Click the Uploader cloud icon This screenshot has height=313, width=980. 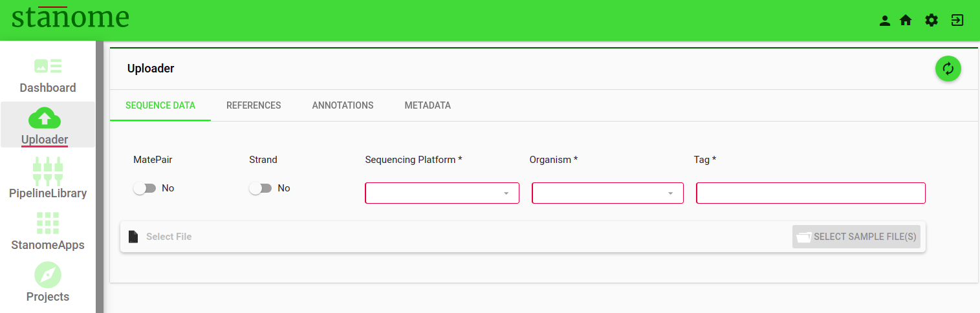pyautogui.click(x=45, y=118)
